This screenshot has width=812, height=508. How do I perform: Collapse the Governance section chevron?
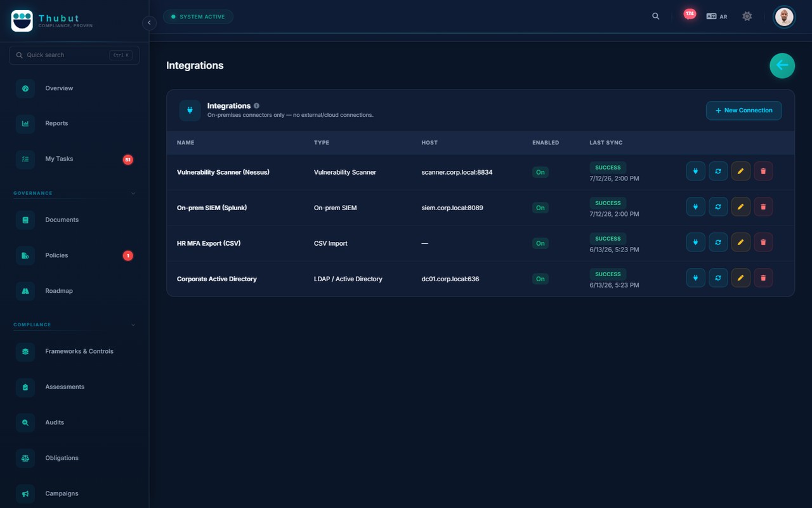click(133, 193)
